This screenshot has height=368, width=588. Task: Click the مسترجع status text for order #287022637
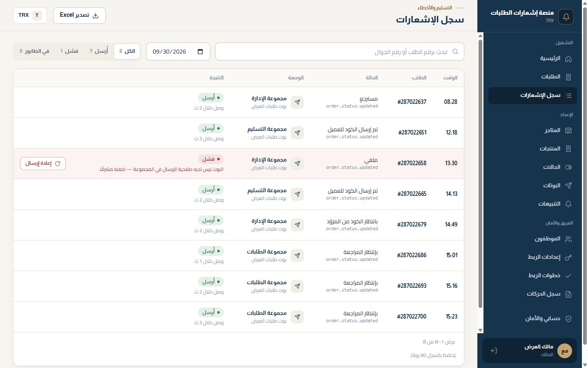369,99
